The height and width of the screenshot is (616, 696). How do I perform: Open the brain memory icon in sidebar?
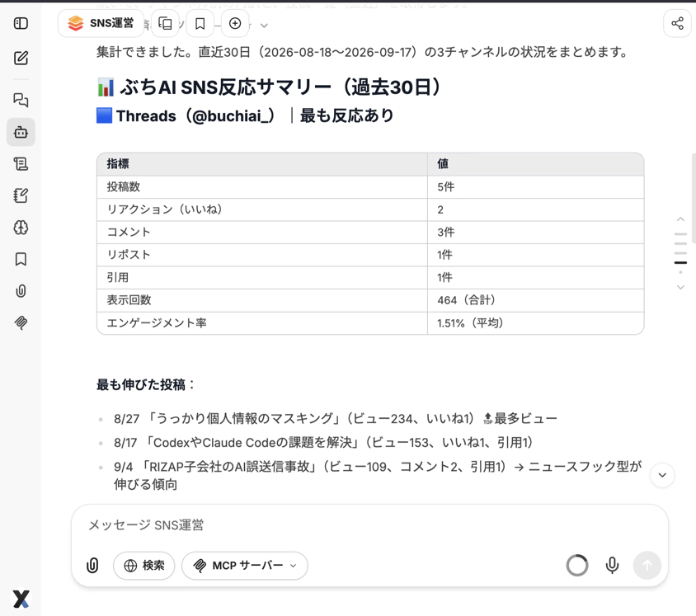coord(21,228)
